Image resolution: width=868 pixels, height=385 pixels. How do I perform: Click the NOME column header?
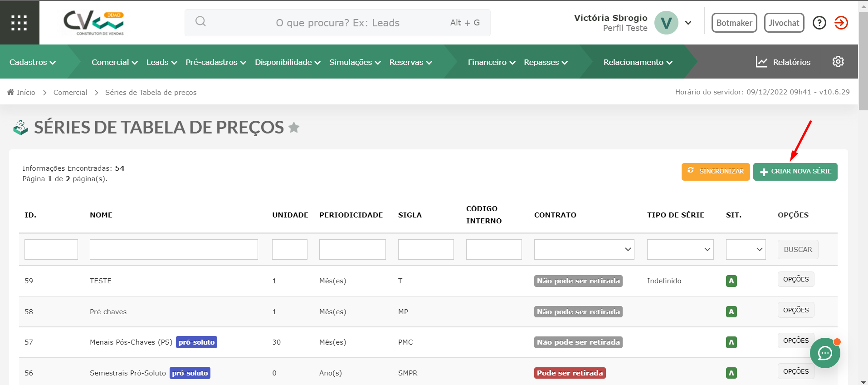click(101, 215)
